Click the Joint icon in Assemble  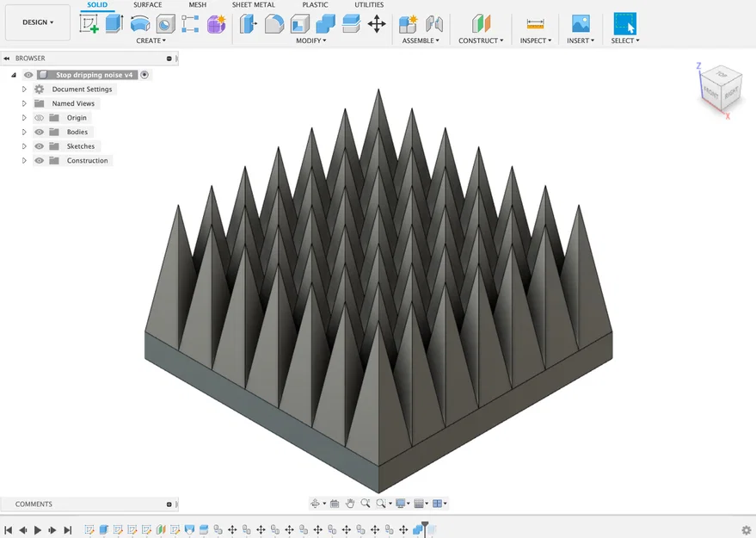tap(434, 23)
